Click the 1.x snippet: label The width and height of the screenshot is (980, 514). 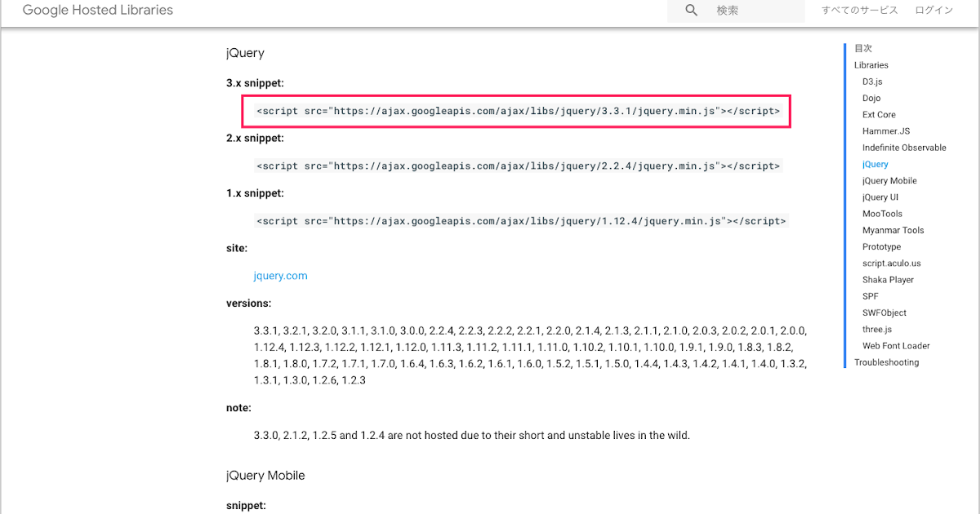click(255, 193)
